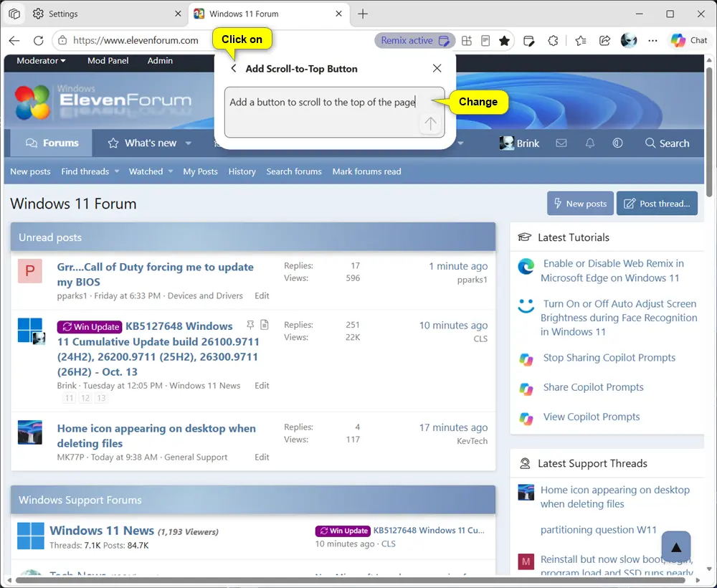Click the Post thread... button

pyautogui.click(x=657, y=204)
